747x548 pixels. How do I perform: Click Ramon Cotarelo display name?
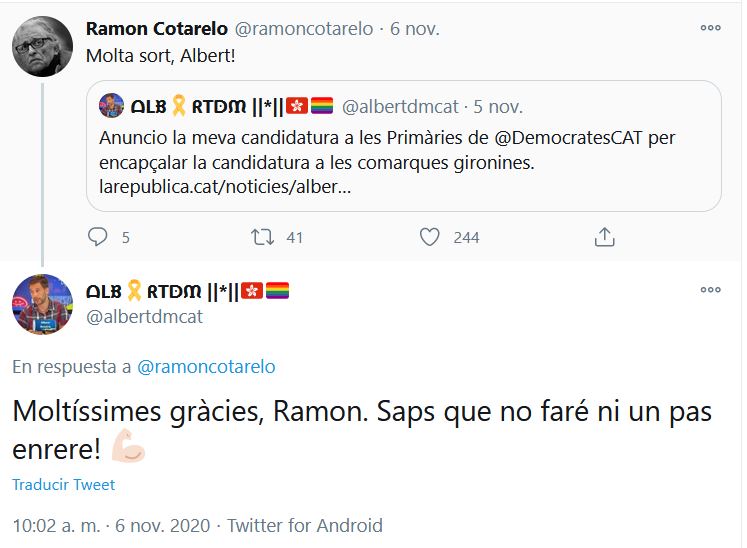[158, 27]
